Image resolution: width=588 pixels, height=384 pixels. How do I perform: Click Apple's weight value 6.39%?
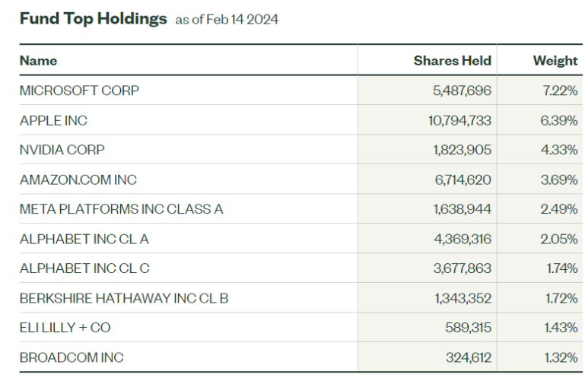tap(559, 120)
